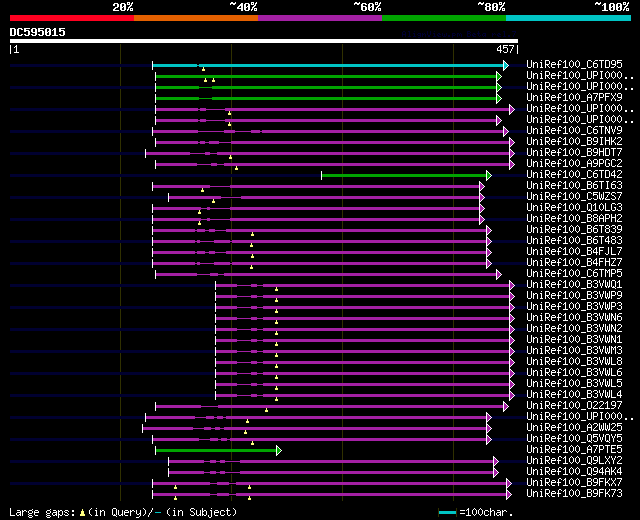
Task: Select the UniRef100_B3VWN2 label
Action: (x=574, y=329)
